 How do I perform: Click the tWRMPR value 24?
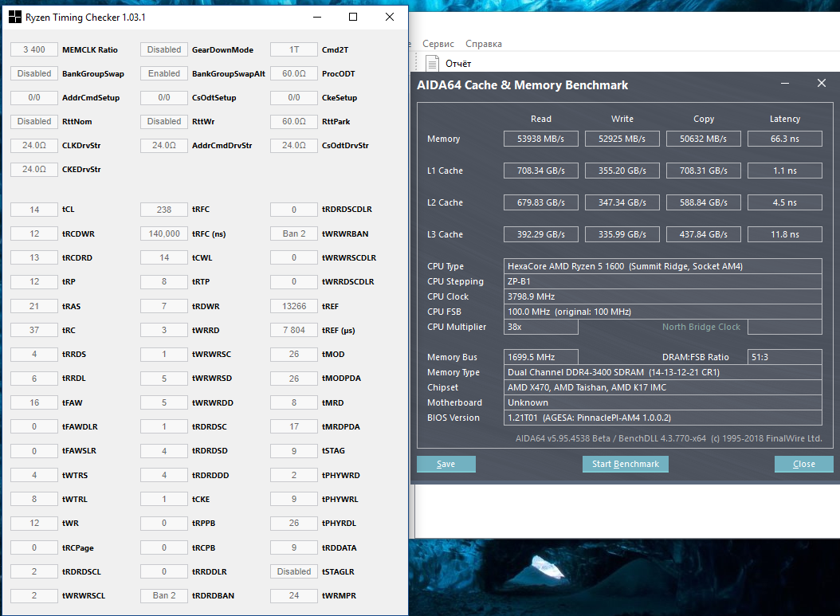coord(294,595)
